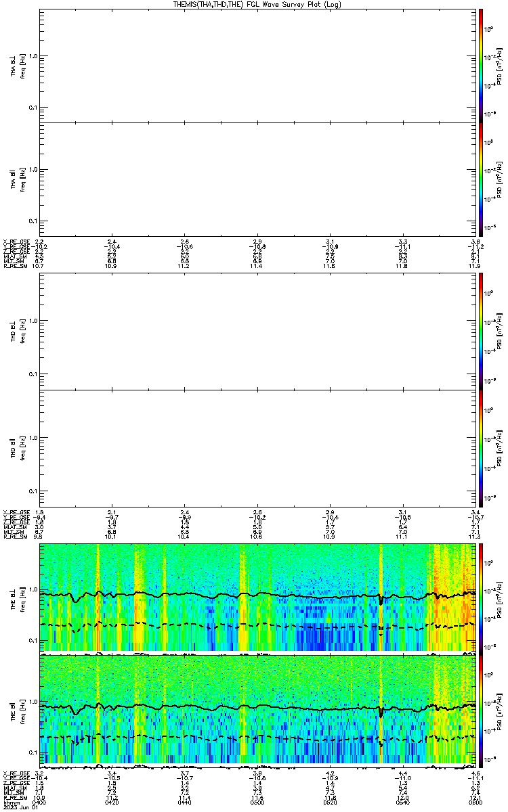Click "X_RE_GSE" row label under THA panels

[15, 242]
